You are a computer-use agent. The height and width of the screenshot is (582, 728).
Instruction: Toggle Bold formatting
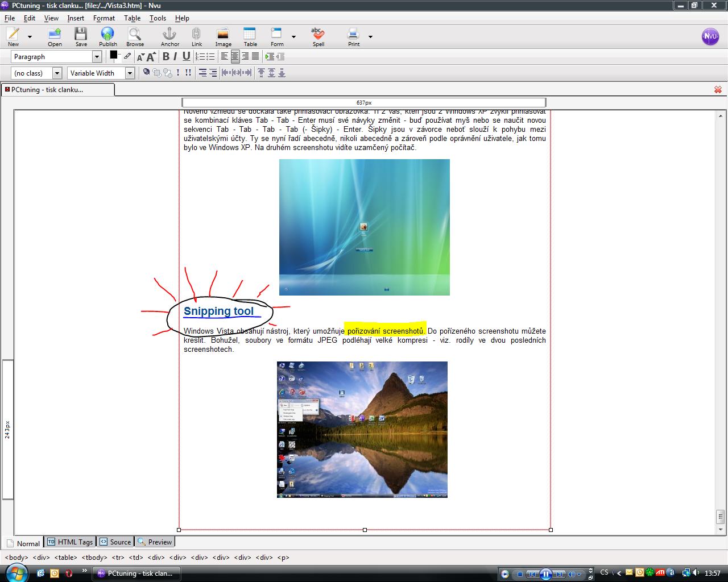[x=166, y=56]
